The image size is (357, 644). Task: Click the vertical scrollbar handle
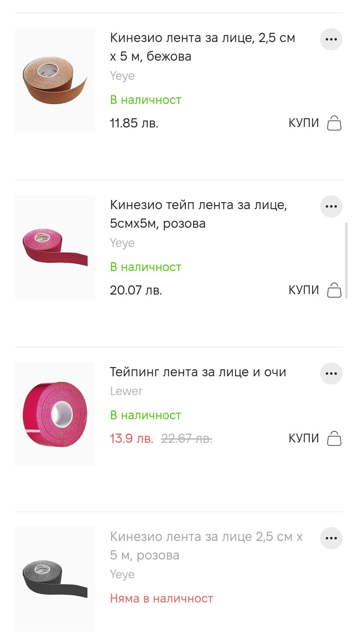click(346, 261)
